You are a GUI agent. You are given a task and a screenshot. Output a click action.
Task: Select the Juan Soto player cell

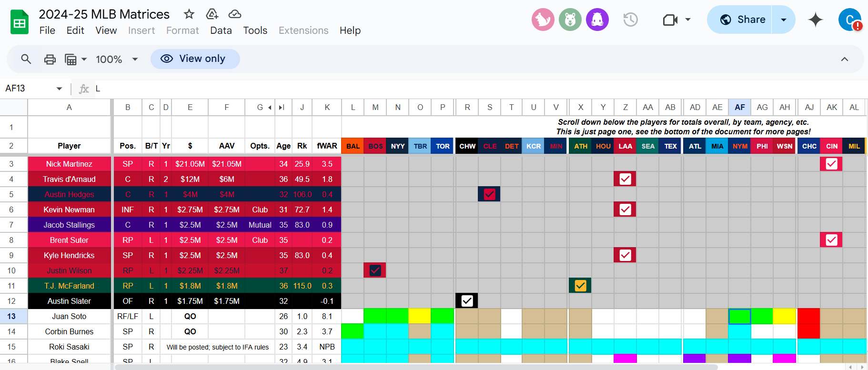pyautogui.click(x=69, y=316)
